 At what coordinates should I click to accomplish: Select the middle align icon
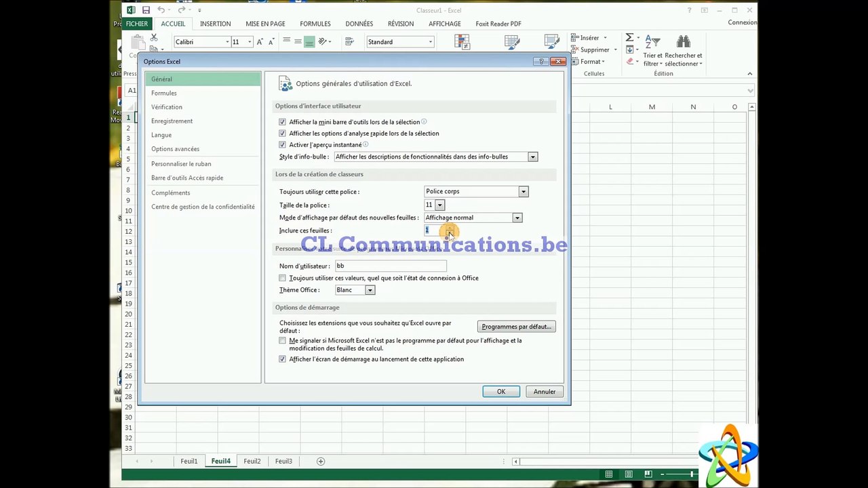pos(298,41)
